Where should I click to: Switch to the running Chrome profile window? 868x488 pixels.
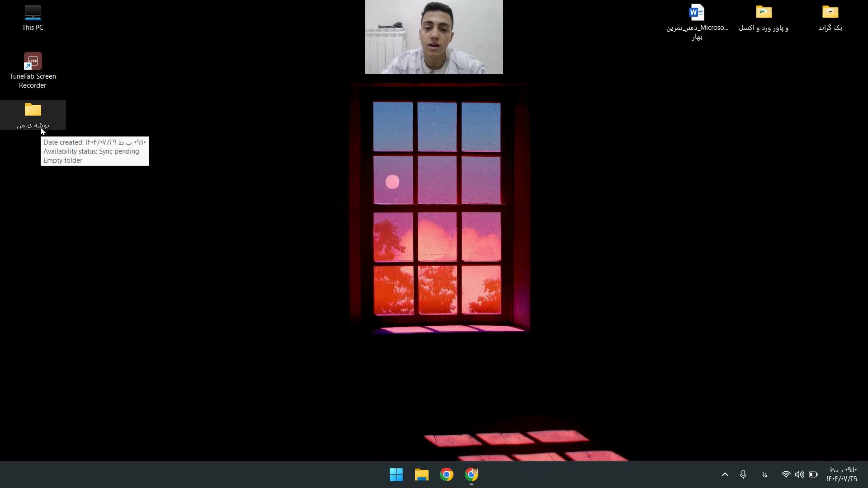472,474
